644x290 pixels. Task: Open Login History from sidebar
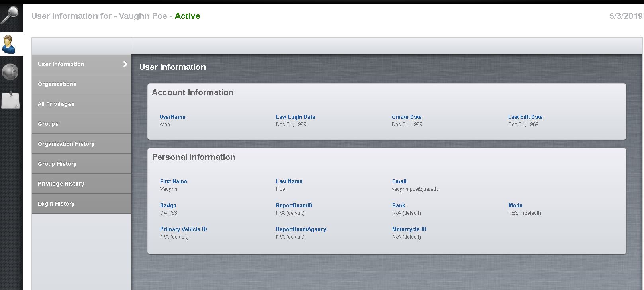click(x=56, y=204)
